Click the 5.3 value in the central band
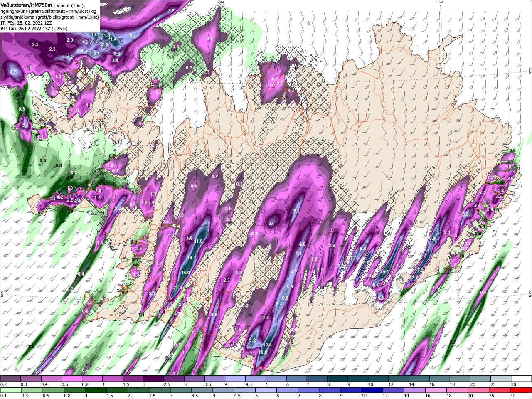The width and height of the screenshot is (532, 399). 296,212
